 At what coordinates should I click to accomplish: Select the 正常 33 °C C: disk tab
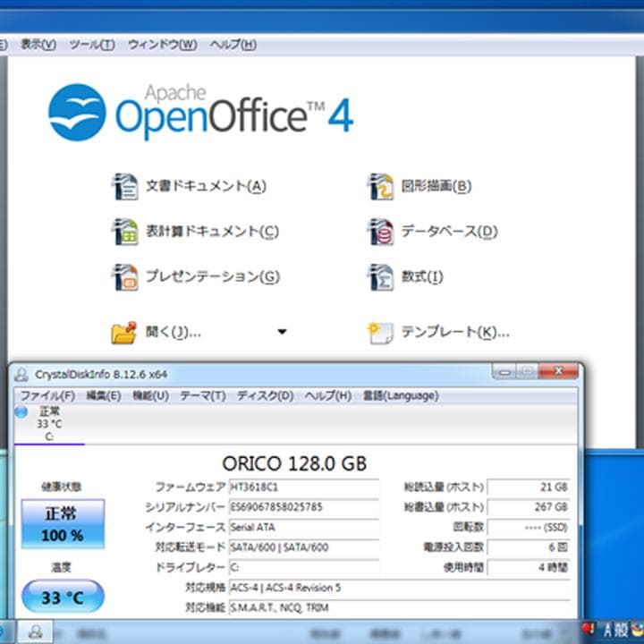(x=49, y=423)
